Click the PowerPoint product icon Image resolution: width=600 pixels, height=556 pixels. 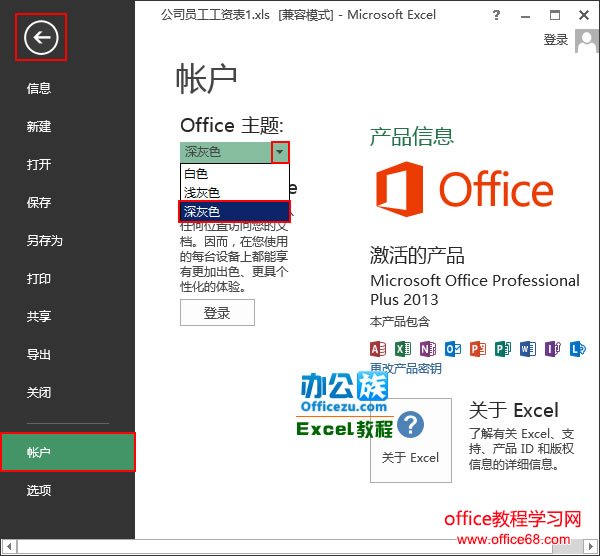[x=478, y=349]
